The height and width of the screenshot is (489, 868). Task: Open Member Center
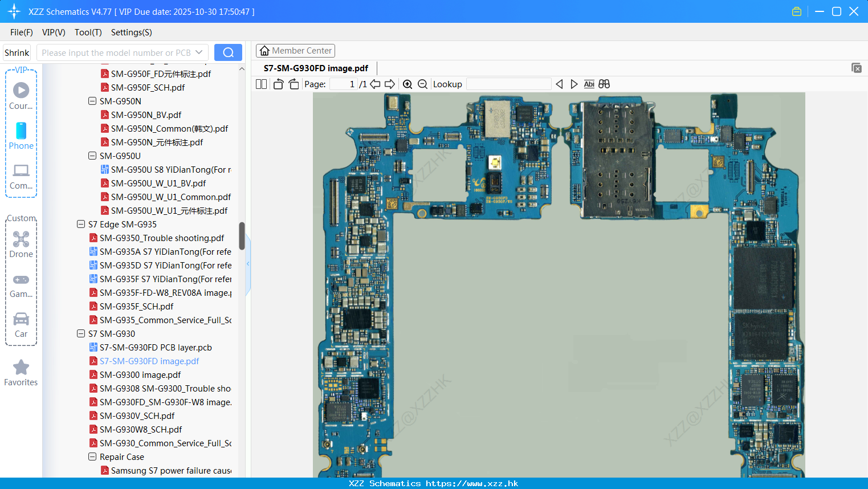pyautogui.click(x=295, y=51)
